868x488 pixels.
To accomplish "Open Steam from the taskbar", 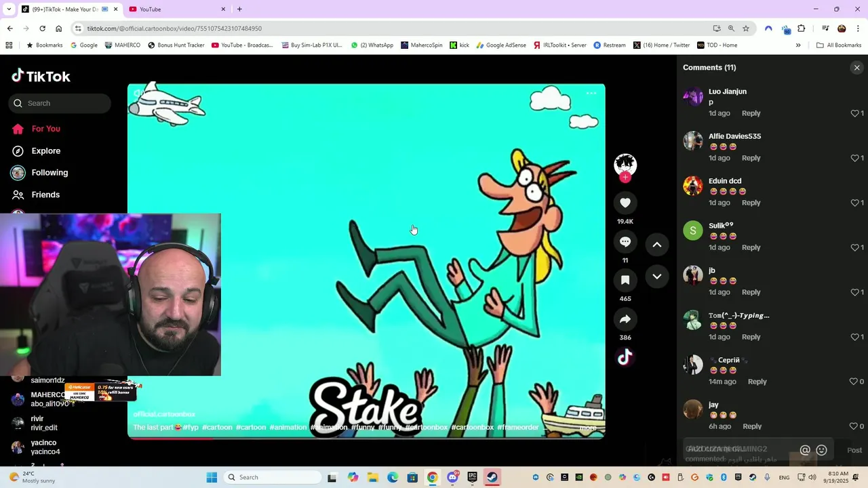I will (x=492, y=478).
